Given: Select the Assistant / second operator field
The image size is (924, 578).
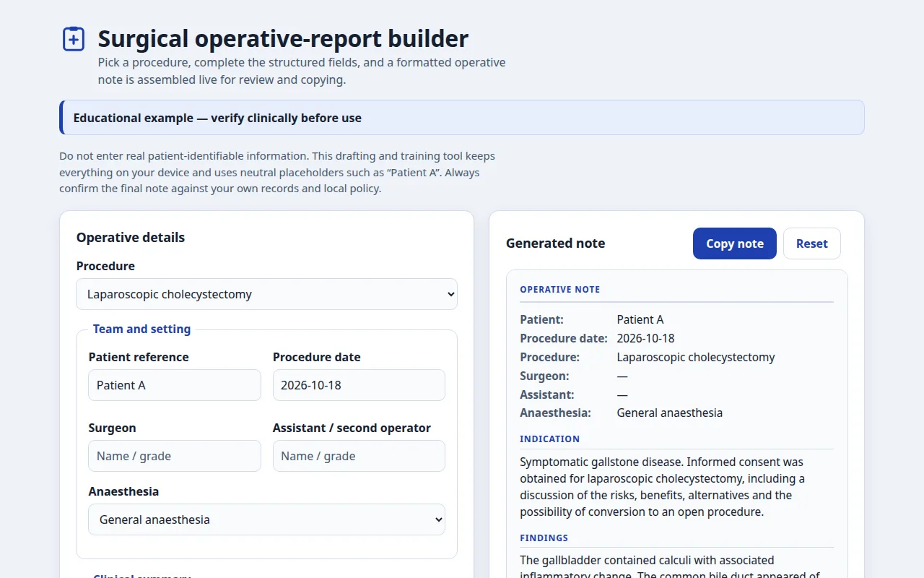Looking at the screenshot, I should click(x=359, y=456).
